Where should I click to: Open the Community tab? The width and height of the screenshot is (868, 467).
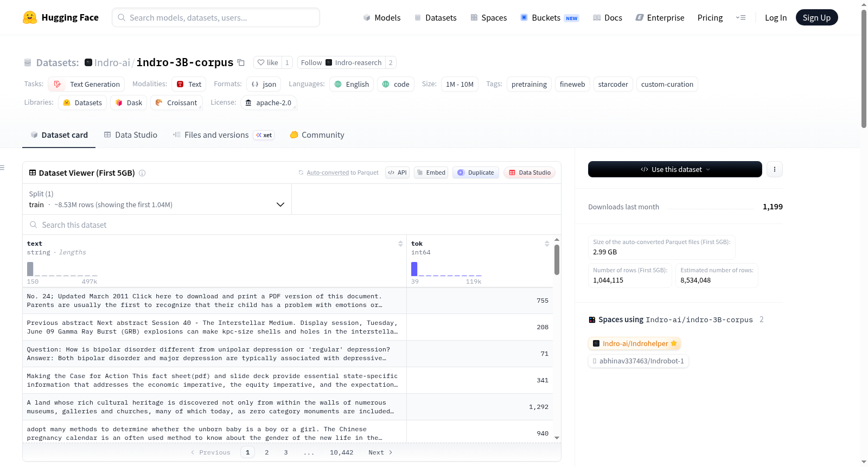pos(317,135)
